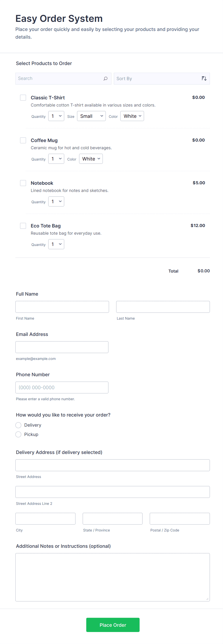This screenshot has height=644, width=223.
Task: Click the Additional Notes text area
Action: (x=112, y=575)
